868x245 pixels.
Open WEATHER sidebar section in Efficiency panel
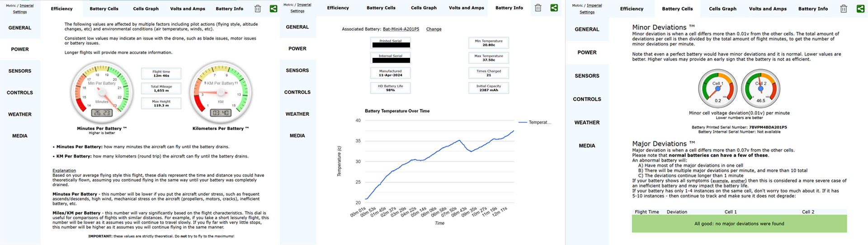(20, 114)
